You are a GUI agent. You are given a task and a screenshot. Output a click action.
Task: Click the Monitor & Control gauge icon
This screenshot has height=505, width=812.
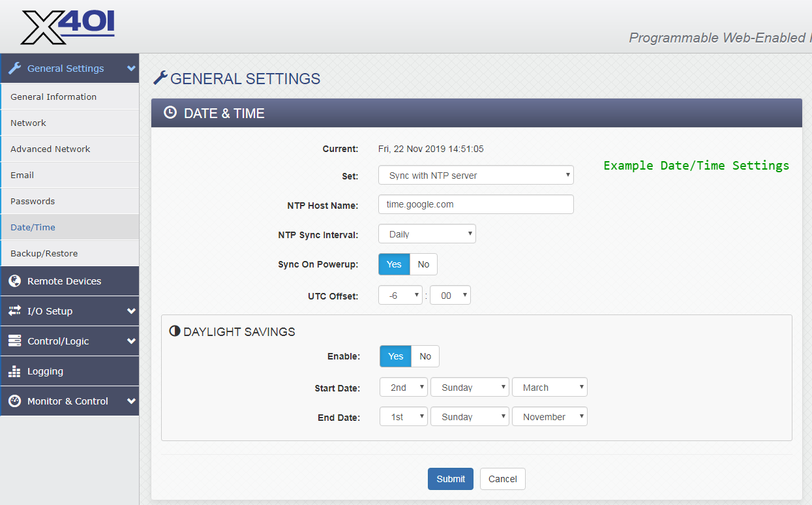14,401
